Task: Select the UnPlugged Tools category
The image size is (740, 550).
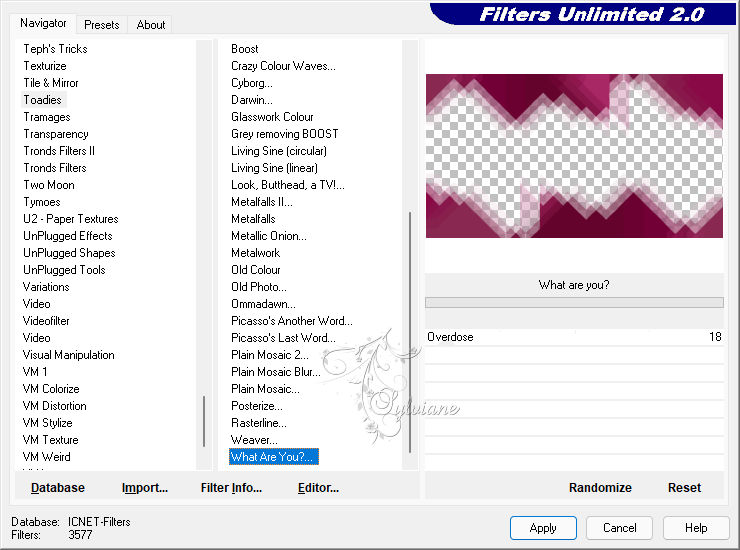Action: 64,270
